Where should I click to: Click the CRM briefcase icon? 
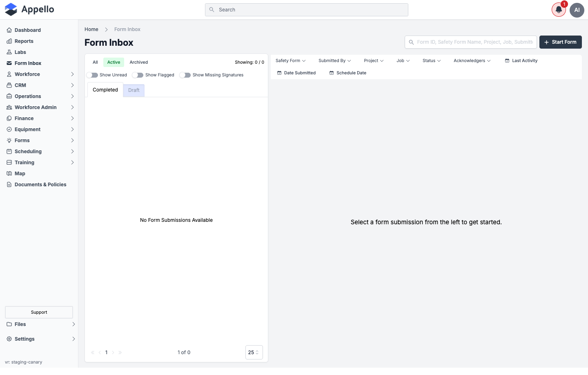[9, 85]
